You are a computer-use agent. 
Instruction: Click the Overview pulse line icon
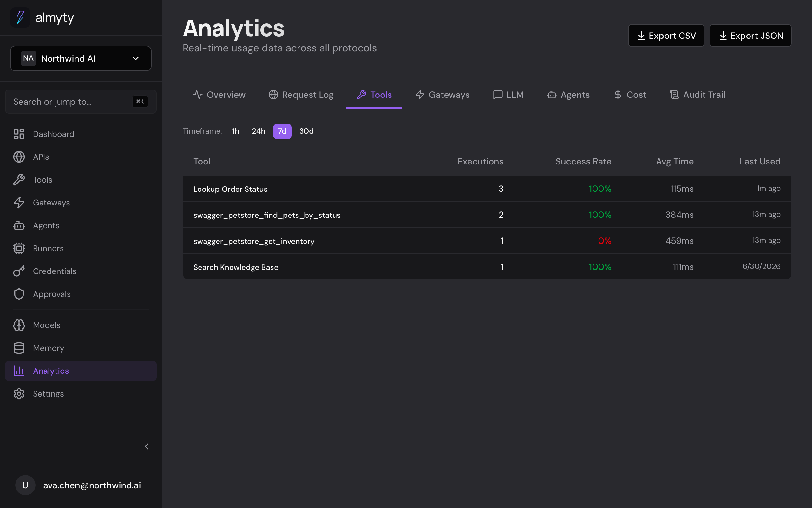pyautogui.click(x=198, y=95)
